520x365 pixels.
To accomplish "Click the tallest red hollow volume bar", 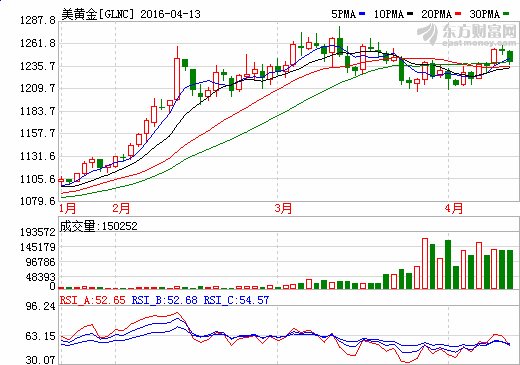I will coord(425,263).
